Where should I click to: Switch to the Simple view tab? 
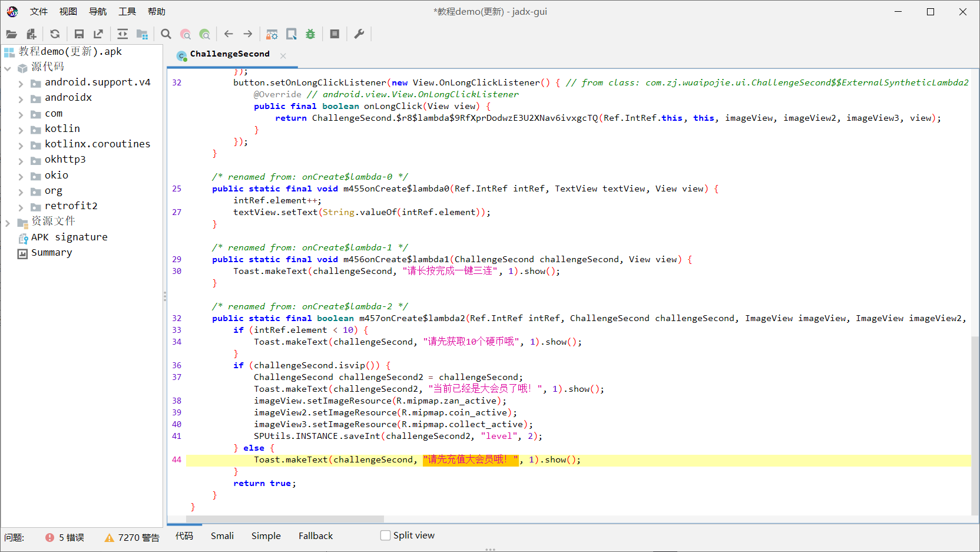click(266, 536)
